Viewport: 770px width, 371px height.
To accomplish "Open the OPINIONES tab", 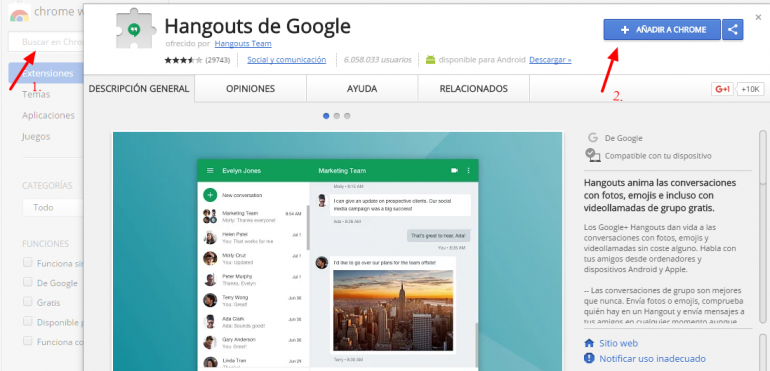I will click(250, 89).
